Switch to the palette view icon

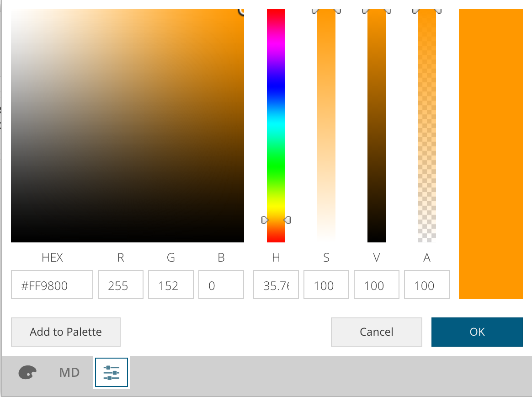click(x=27, y=372)
